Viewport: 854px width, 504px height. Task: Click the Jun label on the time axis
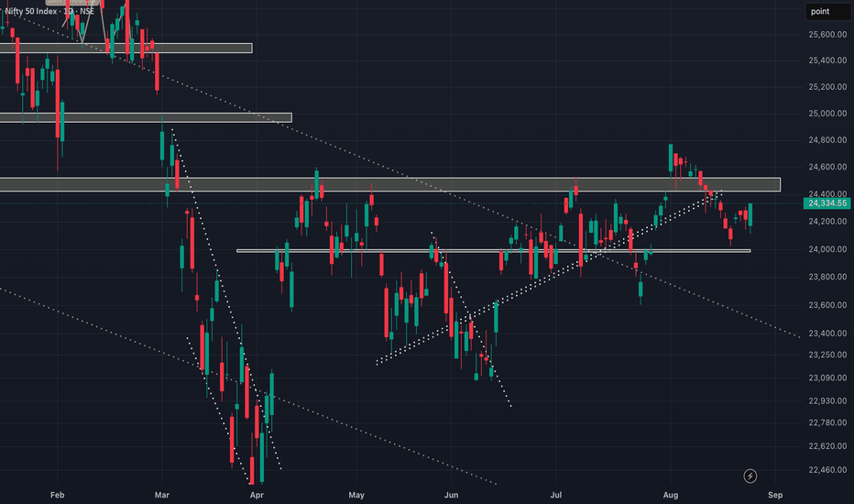[451, 495]
